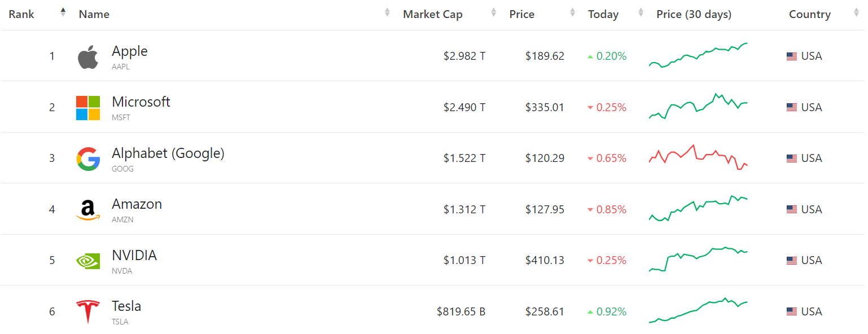Sort table by Rank arrows
Screen dimensions: 868x334
pyautogui.click(x=63, y=12)
